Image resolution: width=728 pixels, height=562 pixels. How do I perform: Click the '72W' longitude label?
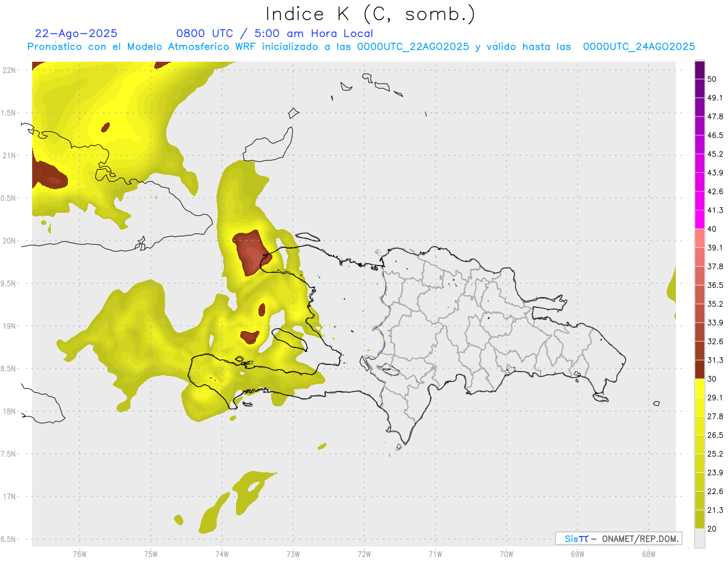point(364,554)
